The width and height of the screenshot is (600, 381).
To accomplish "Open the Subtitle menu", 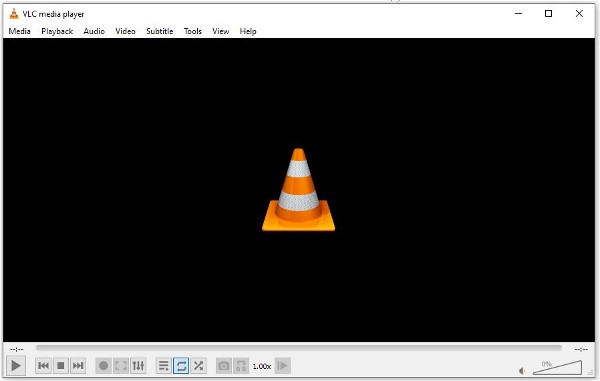I will [x=160, y=31].
